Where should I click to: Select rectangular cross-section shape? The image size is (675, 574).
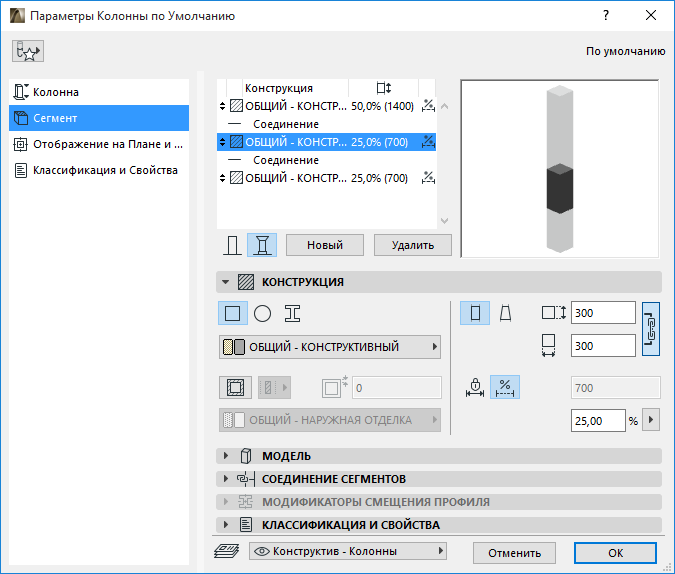233,313
